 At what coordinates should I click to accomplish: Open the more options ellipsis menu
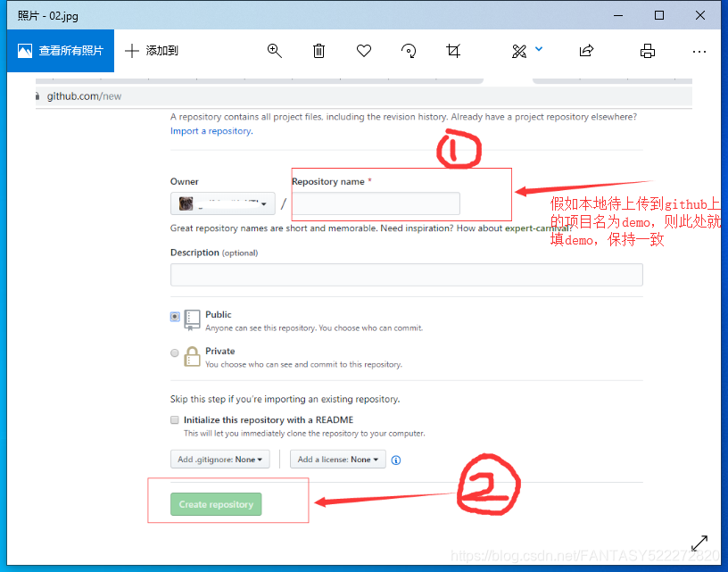(699, 52)
